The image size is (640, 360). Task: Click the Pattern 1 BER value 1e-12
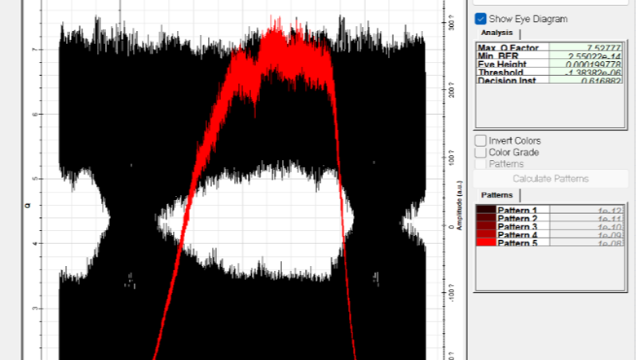(x=587, y=210)
